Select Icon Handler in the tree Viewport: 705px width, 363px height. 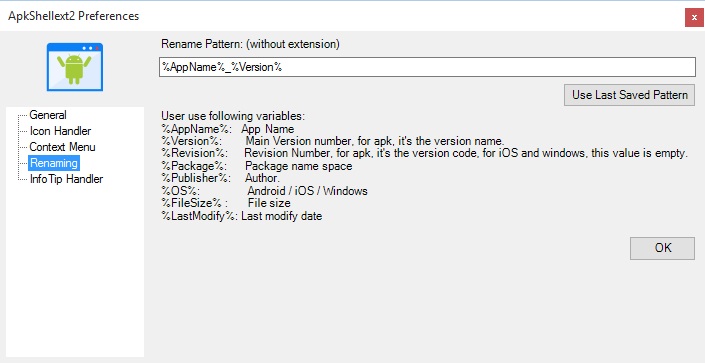click(60, 131)
